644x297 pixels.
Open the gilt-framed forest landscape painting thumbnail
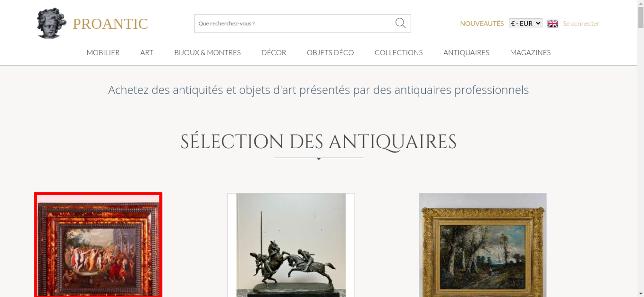(483, 245)
